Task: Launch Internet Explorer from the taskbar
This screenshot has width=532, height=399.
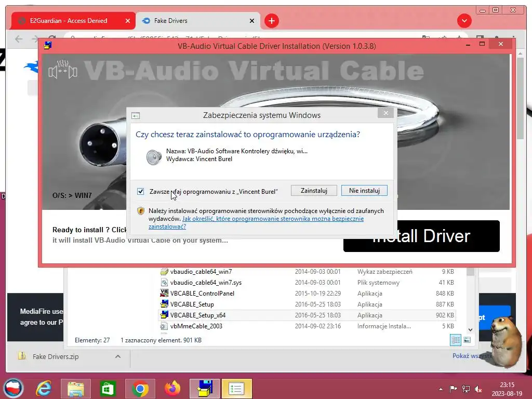Action: (44, 389)
